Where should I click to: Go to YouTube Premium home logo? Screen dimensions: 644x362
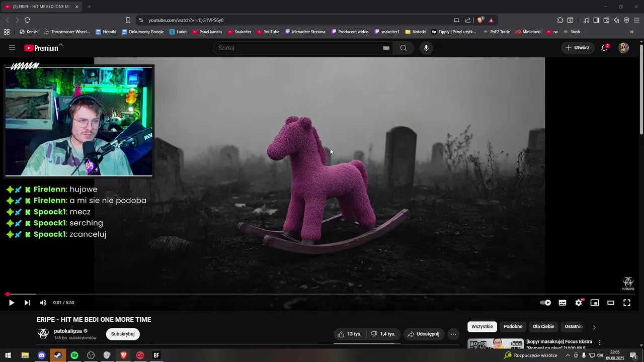pos(42,48)
